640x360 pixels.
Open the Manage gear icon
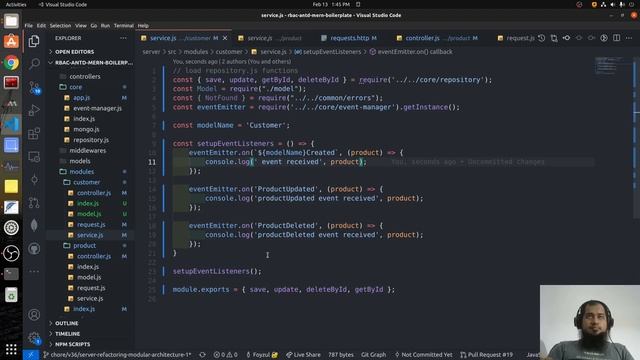34,338
